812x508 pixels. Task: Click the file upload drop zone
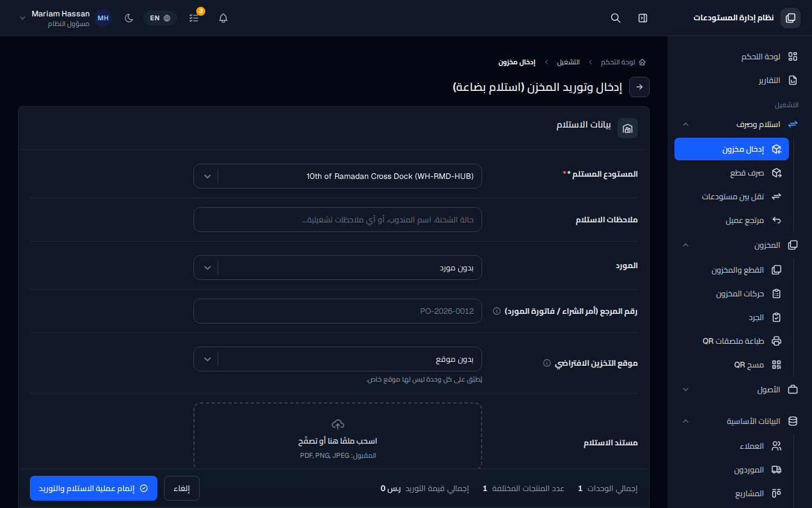(338, 436)
